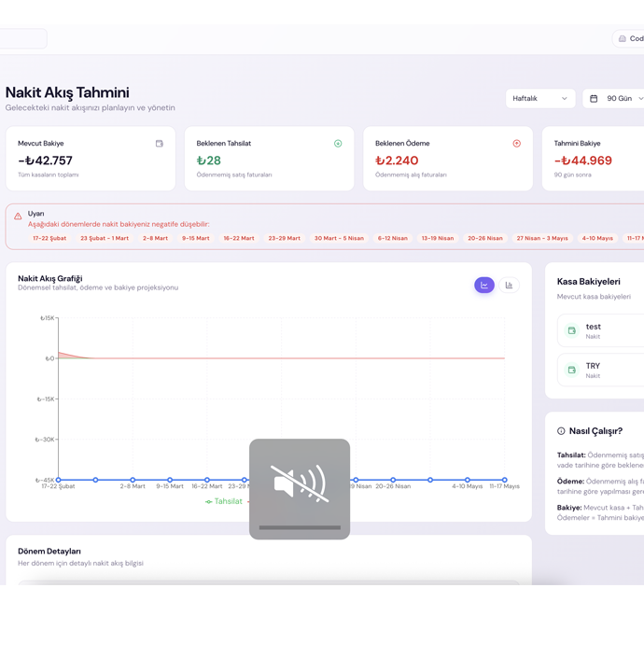Click the 27 Nisan - 3 Mayıs period chip
644x658 pixels.
pos(542,238)
